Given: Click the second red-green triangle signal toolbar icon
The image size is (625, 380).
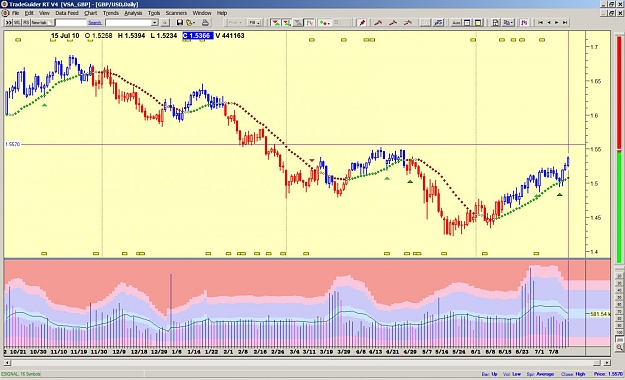Looking at the screenshot, I should 287,23.
